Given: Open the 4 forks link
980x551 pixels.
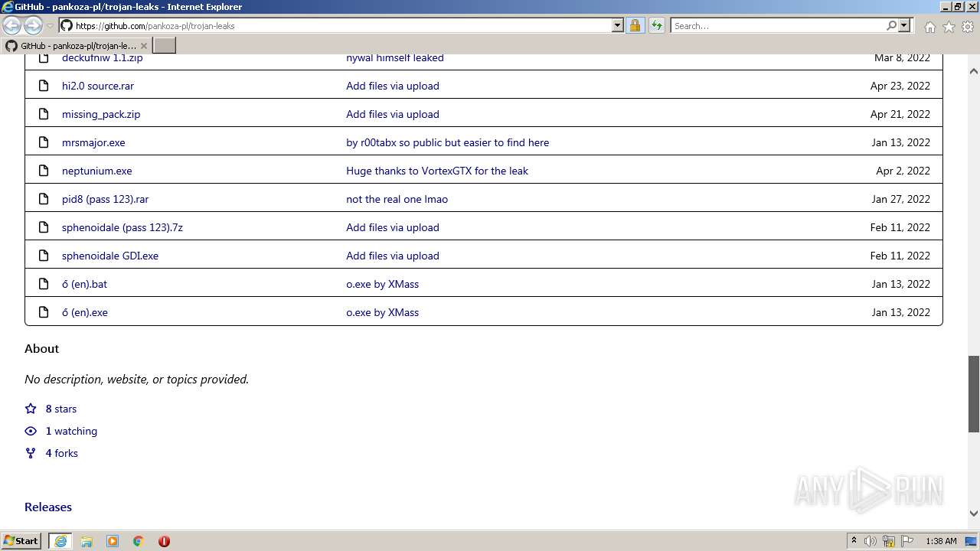Looking at the screenshot, I should pos(62,453).
